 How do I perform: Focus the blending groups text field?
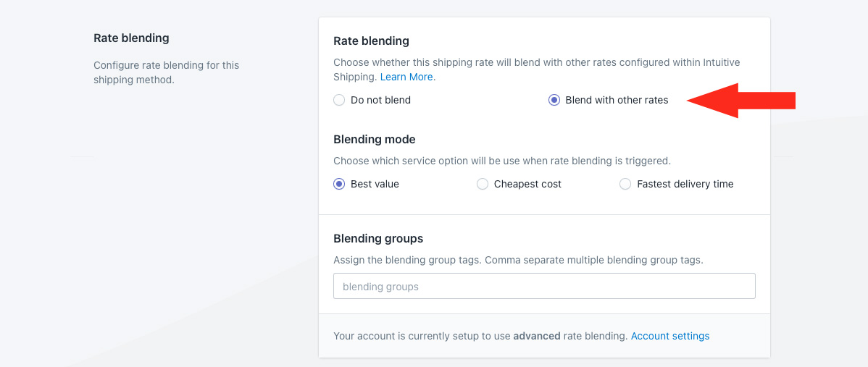(x=544, y=286)
